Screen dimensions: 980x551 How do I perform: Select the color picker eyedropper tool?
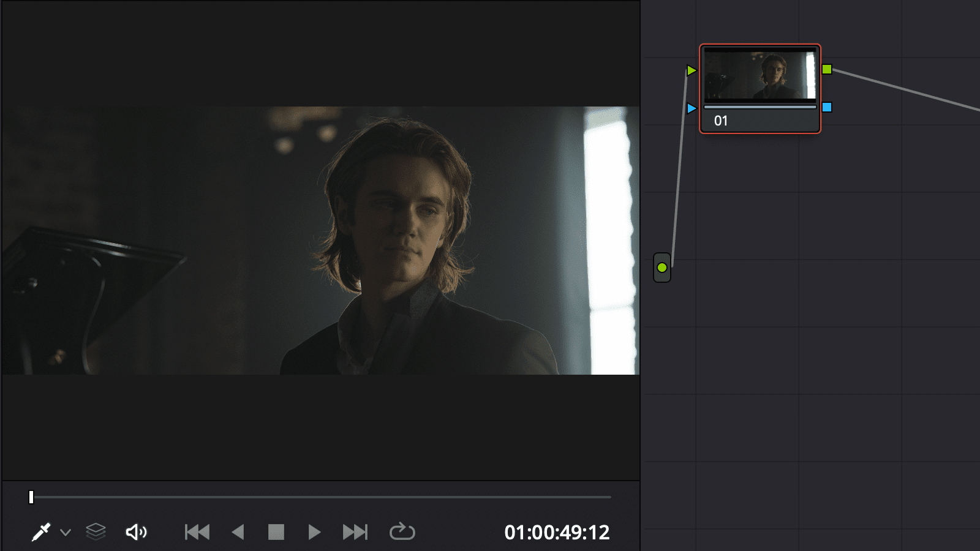42,531
